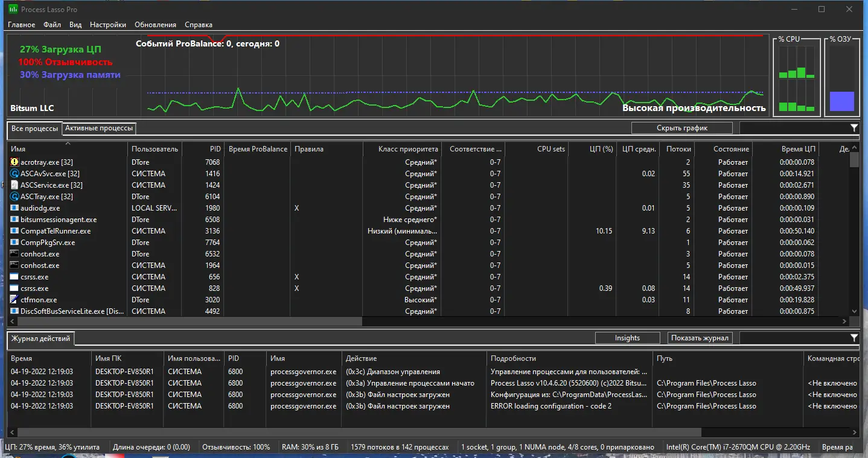The width and height of the screenshot is (868, 458).
Task: Click the Insights button
Action: (627, 338)
